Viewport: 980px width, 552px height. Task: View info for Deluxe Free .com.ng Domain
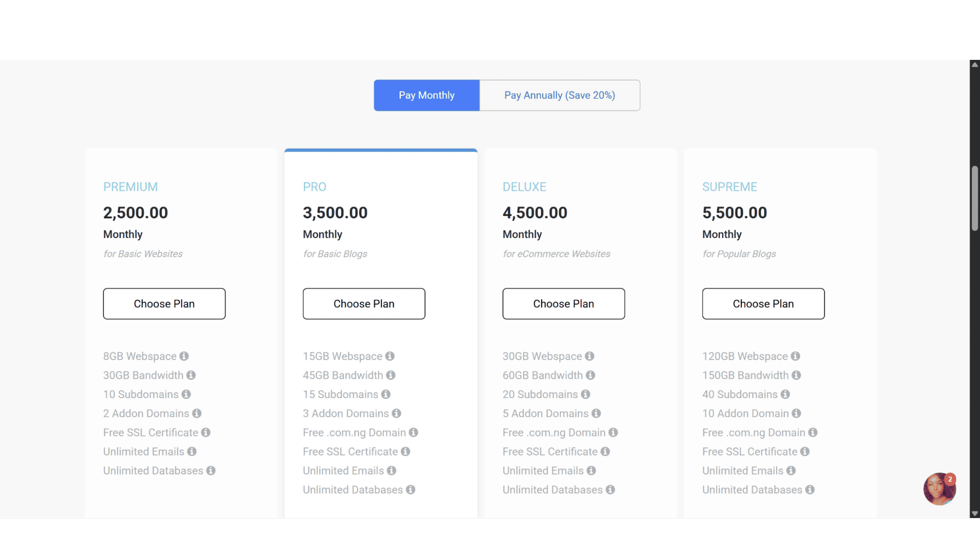click(613, 433)
